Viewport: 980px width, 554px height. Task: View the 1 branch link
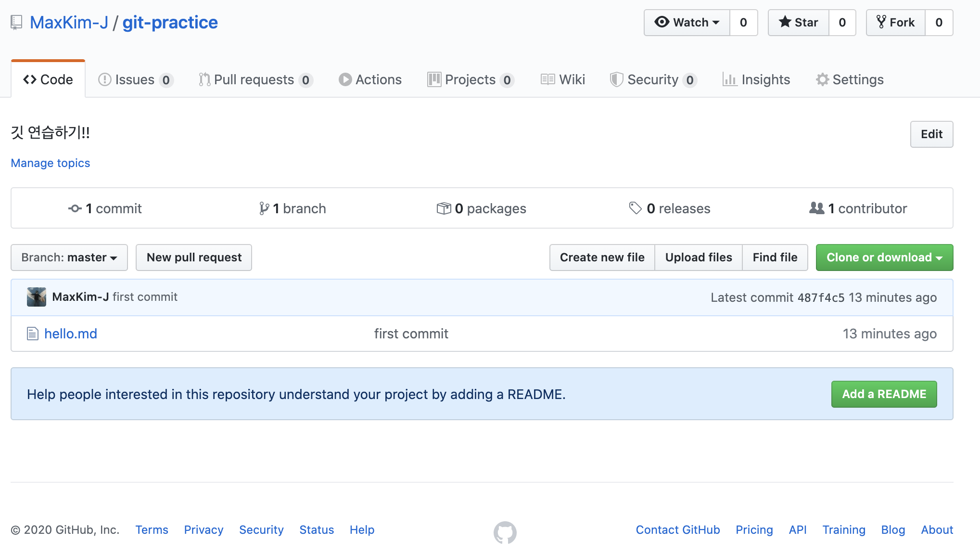pos(293,208)
